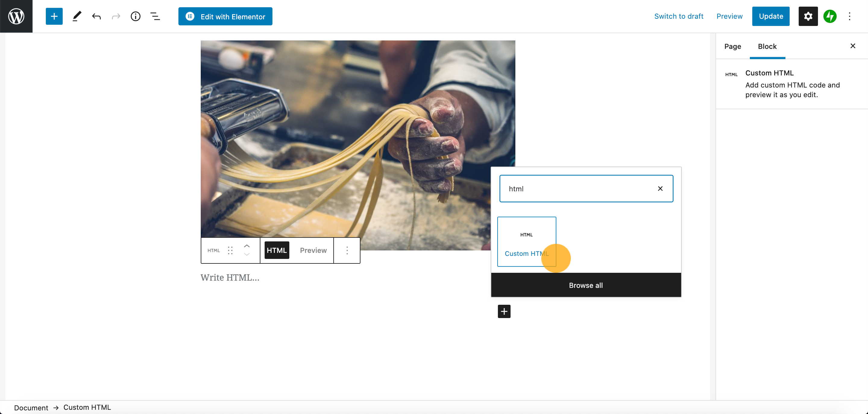This screenshot has height=414, width=868.
Task: Click the Write HTML text area
Action: [x=358, y=278]
